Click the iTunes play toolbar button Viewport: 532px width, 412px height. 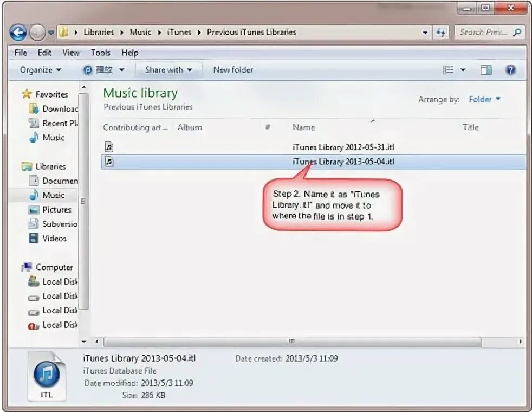pos(98,70)
